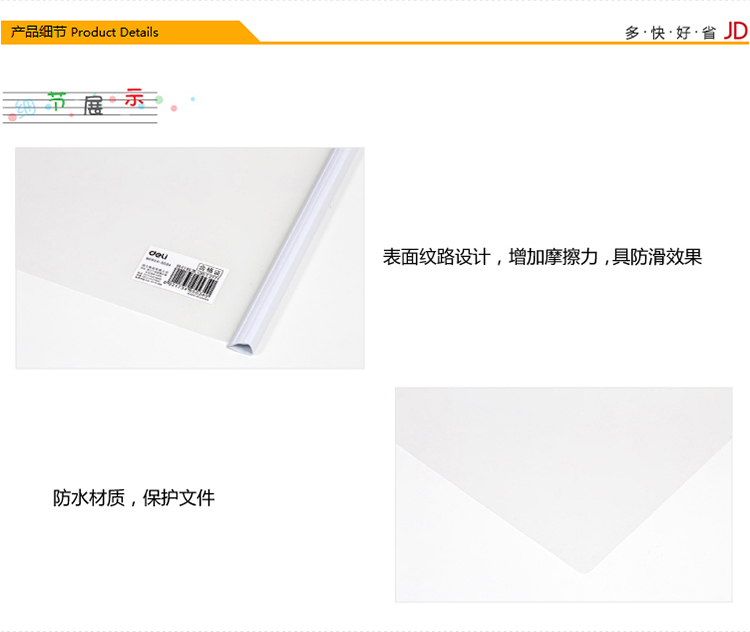
Task: Click the 多·快·好·省 slogan text
Action: click(x=670, y=32)
